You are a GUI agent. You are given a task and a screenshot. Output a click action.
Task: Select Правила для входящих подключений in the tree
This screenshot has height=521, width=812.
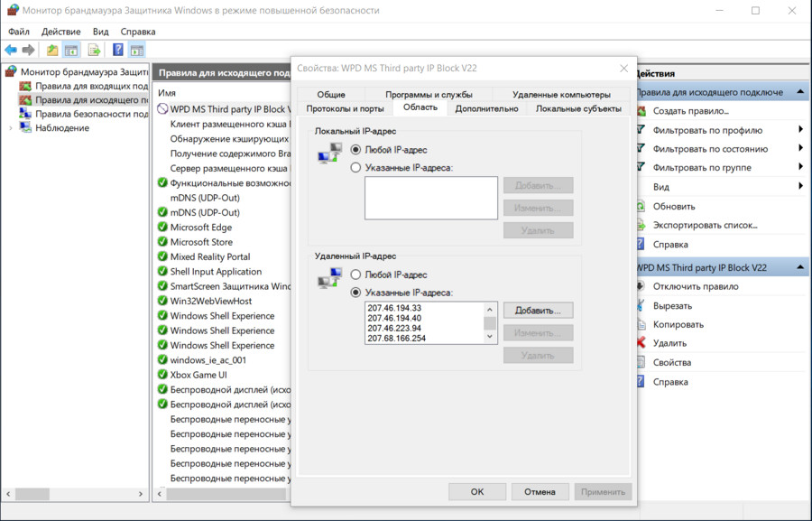[91, 86]
